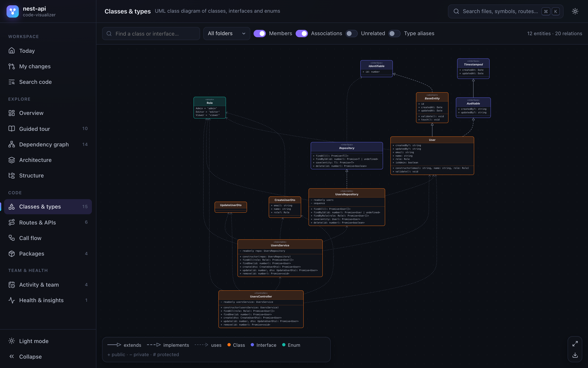Image resolution: width=588 pixels, height=368 pixels.
Task: Enable the Type aliases toggle
Action: click(394, 33)
